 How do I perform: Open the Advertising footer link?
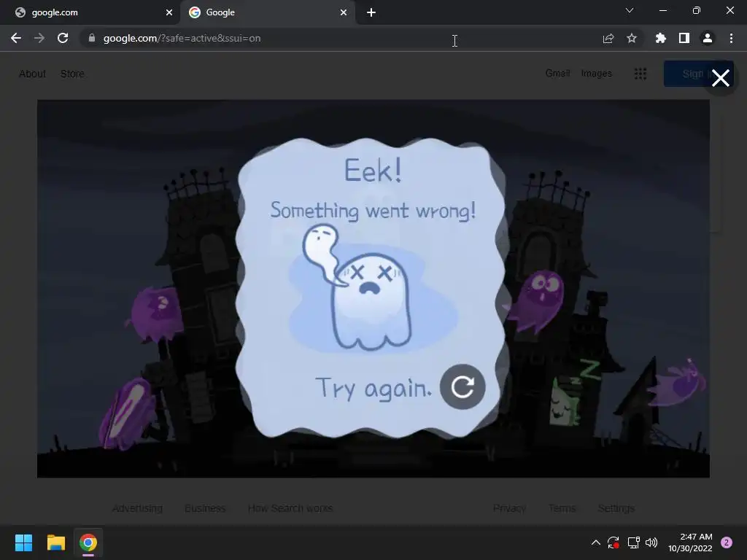(137, 508)
